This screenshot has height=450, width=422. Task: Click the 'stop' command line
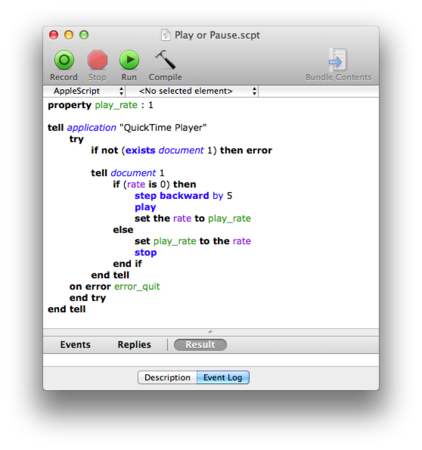pyautogui.click(x=145, y=253)
